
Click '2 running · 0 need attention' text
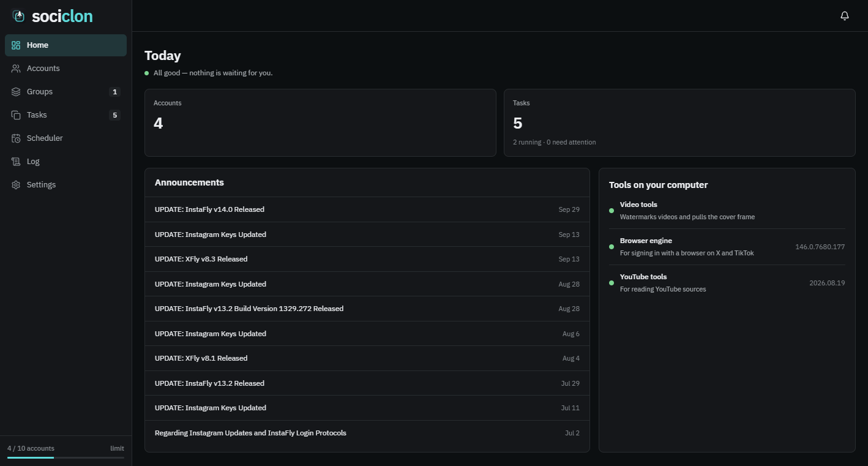point(554,142)
